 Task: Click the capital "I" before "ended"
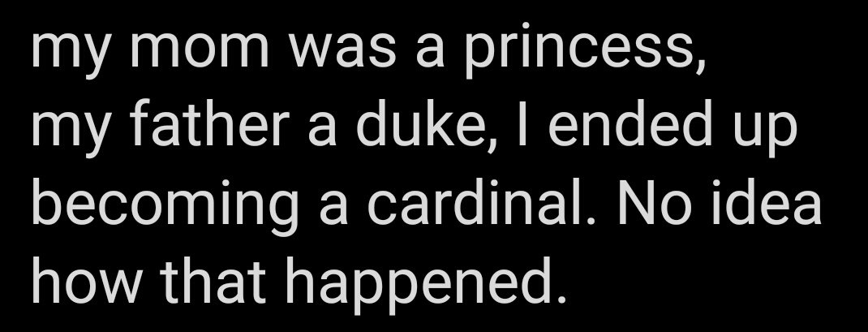tap(522, 127)
